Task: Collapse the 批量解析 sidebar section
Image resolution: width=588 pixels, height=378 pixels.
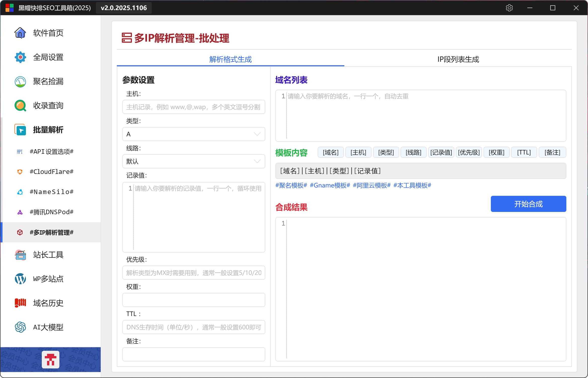Action: pyautogui.click(x=48, y=130)
